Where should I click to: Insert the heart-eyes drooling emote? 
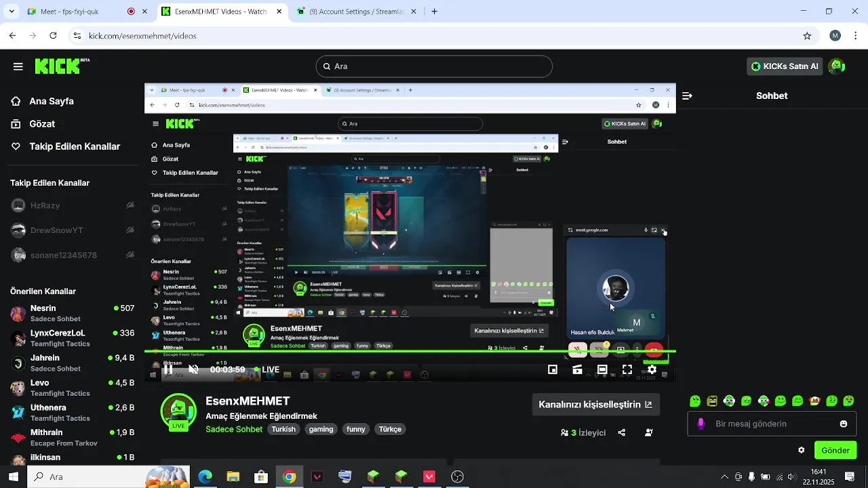point(848,401)
